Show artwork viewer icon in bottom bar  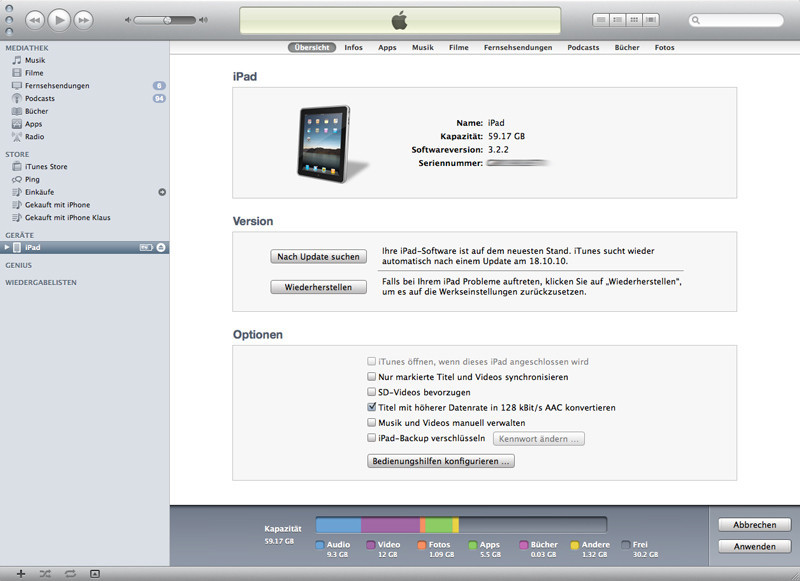tap(95, 574)
